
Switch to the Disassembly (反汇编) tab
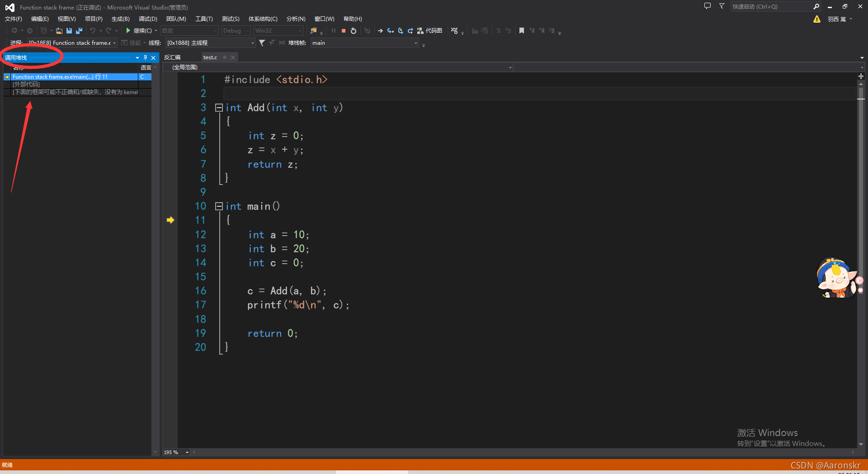point(172,57)
